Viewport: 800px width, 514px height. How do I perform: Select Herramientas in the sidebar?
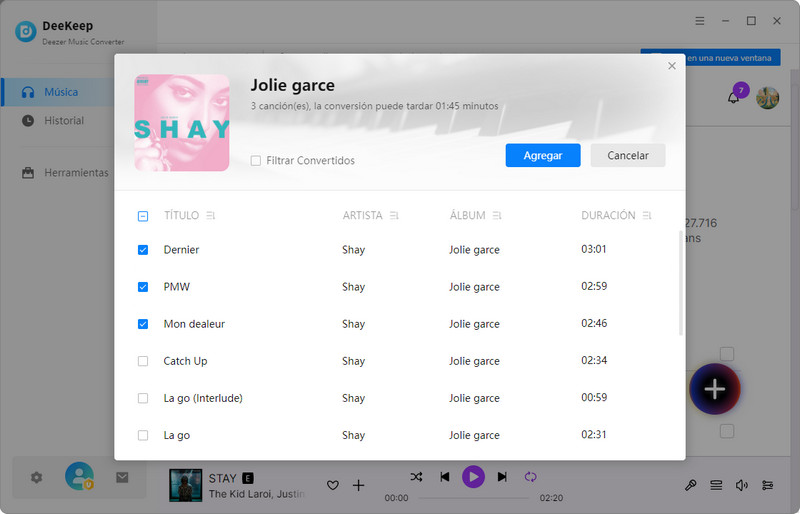59,173
